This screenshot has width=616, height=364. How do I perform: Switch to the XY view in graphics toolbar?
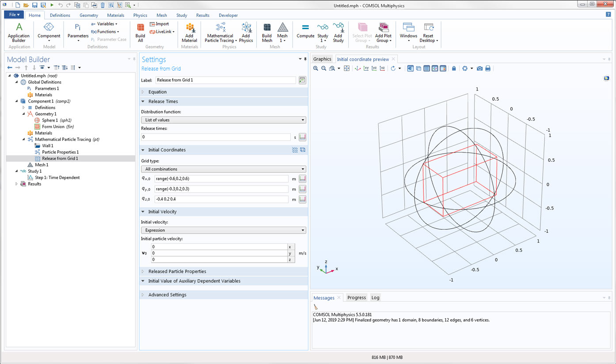366,68
